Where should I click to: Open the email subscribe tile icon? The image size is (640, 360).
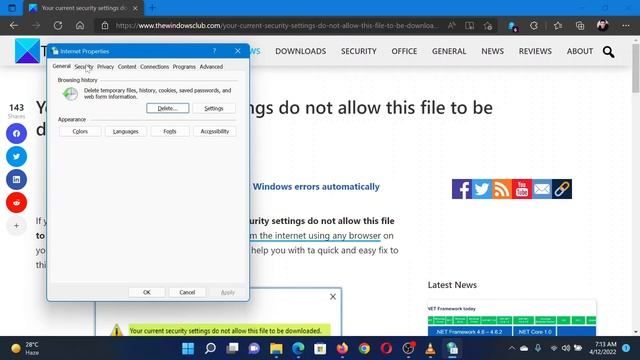coord(542,189)
